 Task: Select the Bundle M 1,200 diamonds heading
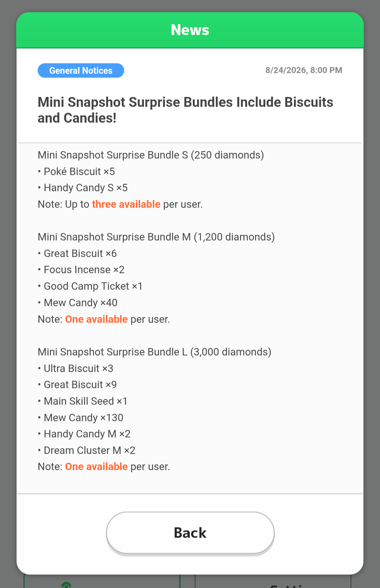(156, 237)
